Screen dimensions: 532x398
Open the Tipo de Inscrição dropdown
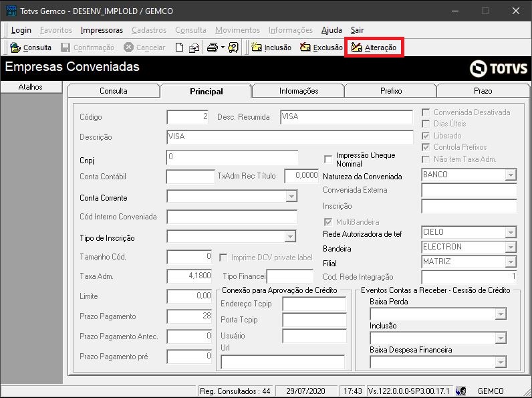[290, 236]
